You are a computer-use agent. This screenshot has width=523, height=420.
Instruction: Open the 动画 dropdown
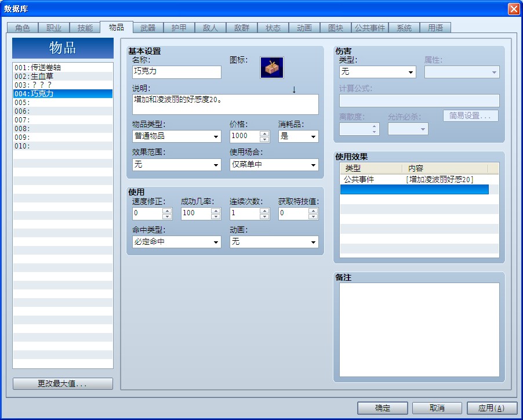[274, 242]
